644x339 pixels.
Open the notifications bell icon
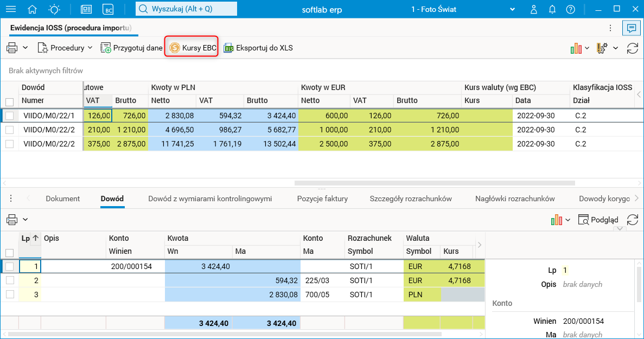tap(552, 9)
